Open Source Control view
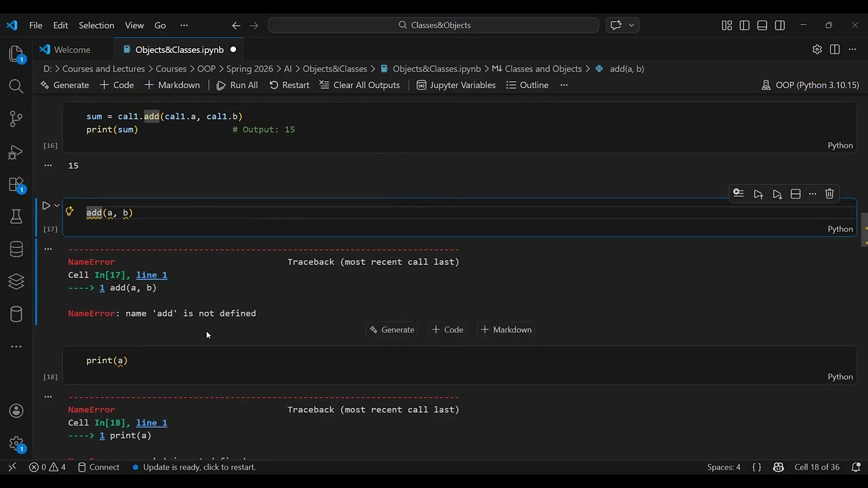Image resolution: width=868 pixels, height=488 pixels. click(16, 119)
